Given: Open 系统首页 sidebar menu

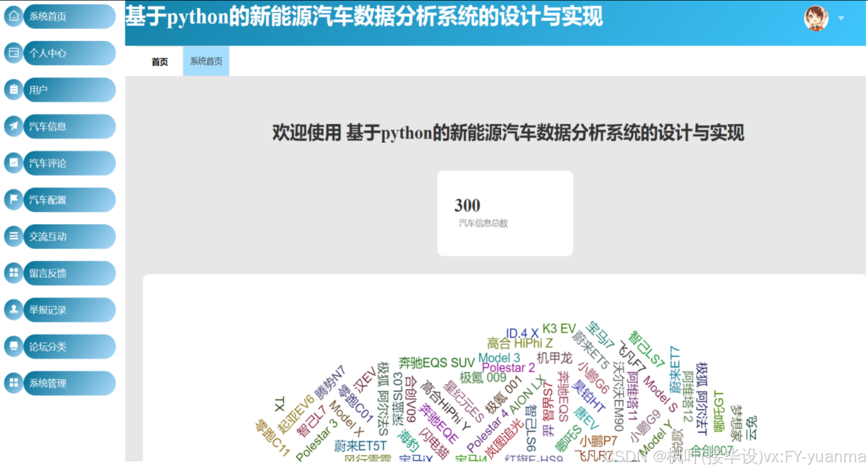Looking at the screenshot, I should [70, 16].
